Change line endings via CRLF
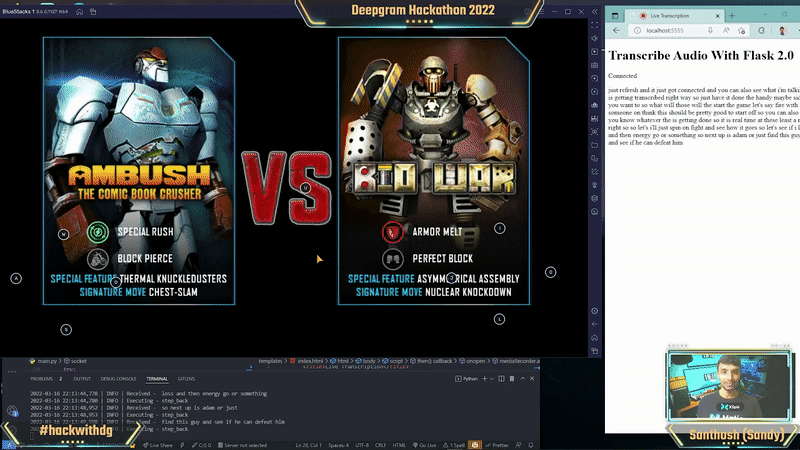The height and width of the screenshot is (450, 800). point(381,445)
